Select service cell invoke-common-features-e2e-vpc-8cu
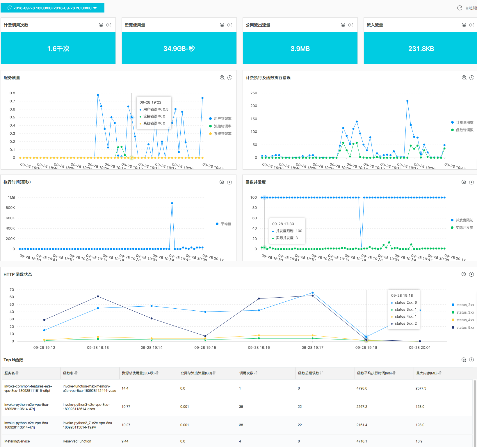The height and width of the screenshot is (448, 477). pos(28,388)
